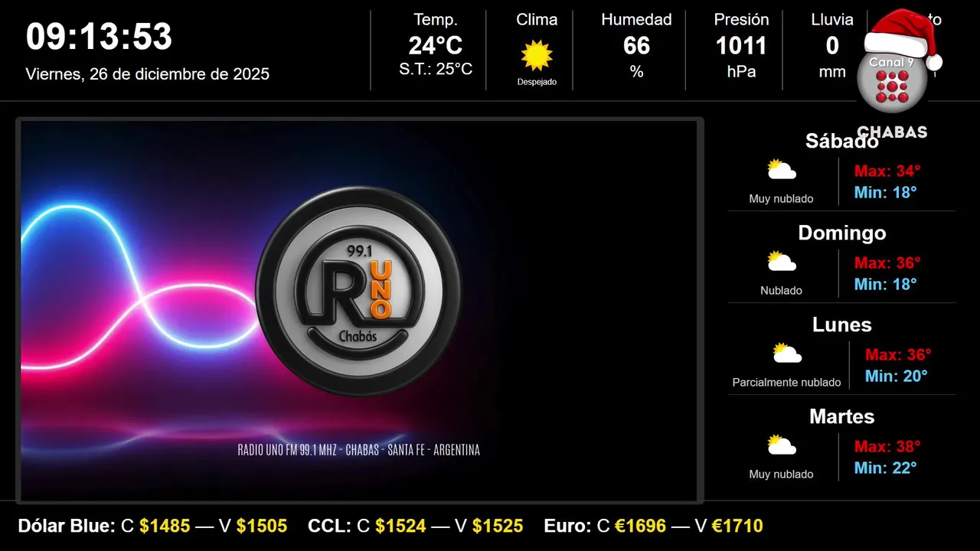Click Lunes' partly cloudy forecast icon
980x551 pixels.
pos(786,353)
